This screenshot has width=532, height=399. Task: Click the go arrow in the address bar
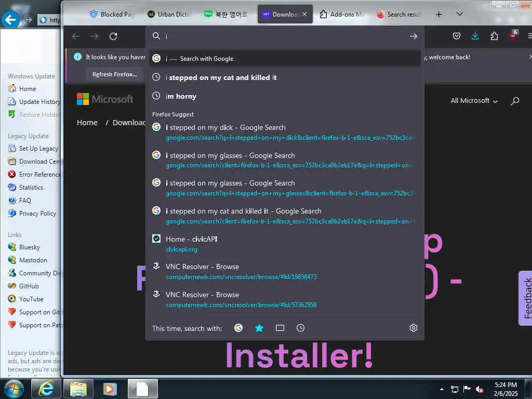click(413, 36)
